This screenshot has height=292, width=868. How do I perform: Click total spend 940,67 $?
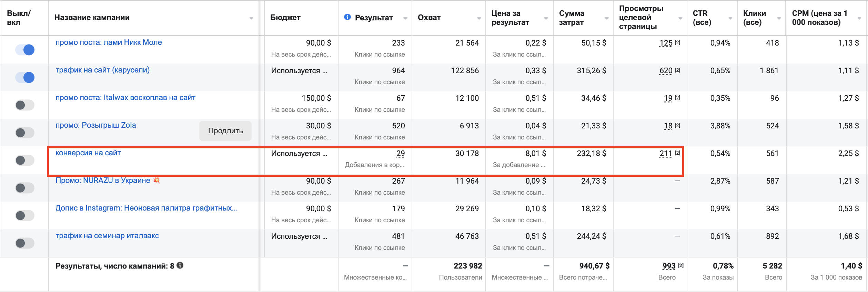point(594,266)
